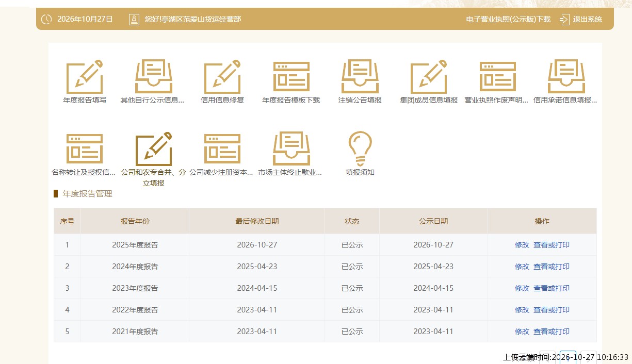Click 查看或打印 for 2022年度报告
The width and height of the screenshot is (632, 364).
point(552,310)
